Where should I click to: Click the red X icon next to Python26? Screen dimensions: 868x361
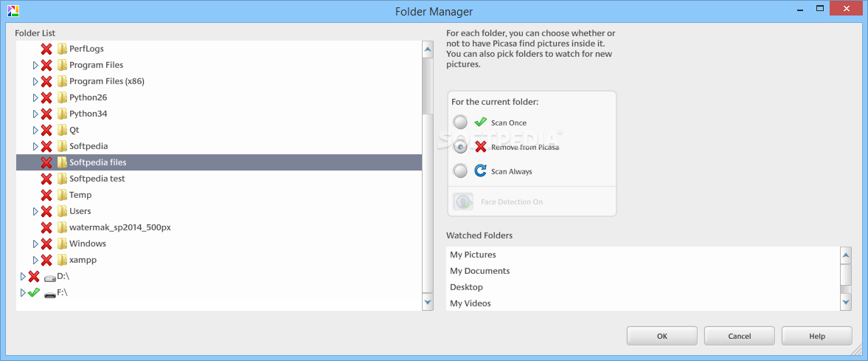coord(46,97)
